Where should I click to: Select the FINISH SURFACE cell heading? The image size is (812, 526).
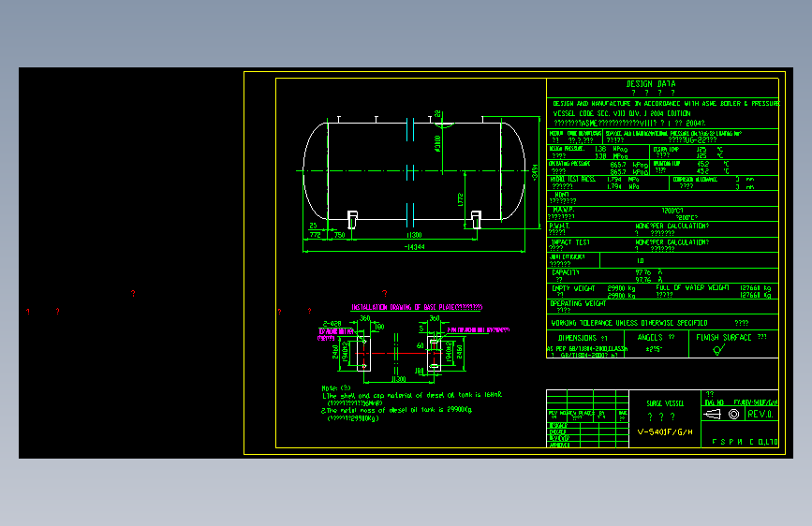[723, 337]
